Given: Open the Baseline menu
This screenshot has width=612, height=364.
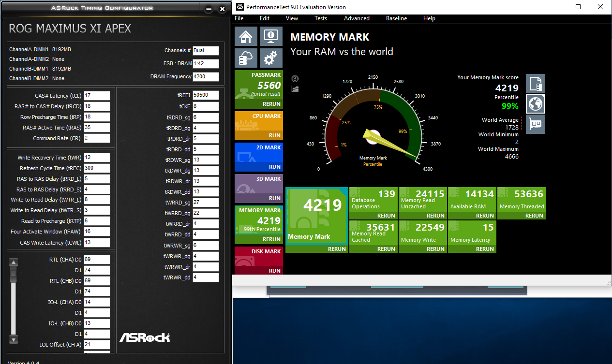Looking at the screenshot, I should point(396,18).
